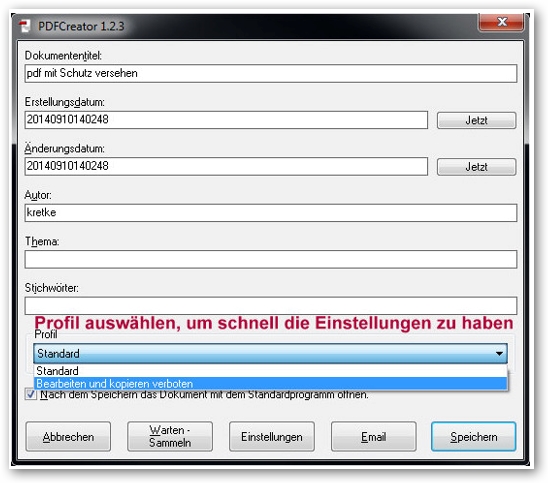Viewport: 548px width, 483px height.
Task: Select Standard in the profile list
Action: click(x=271, y=371)
